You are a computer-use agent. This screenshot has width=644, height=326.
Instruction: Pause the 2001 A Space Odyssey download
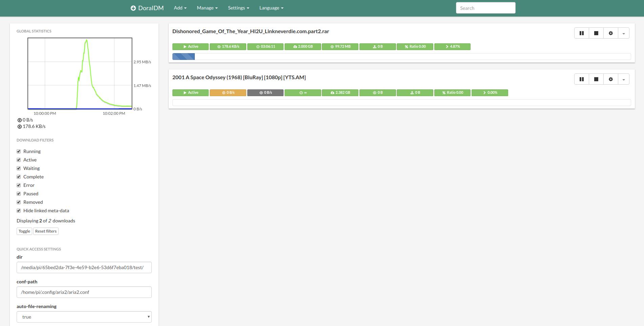[x=582, y=79]
